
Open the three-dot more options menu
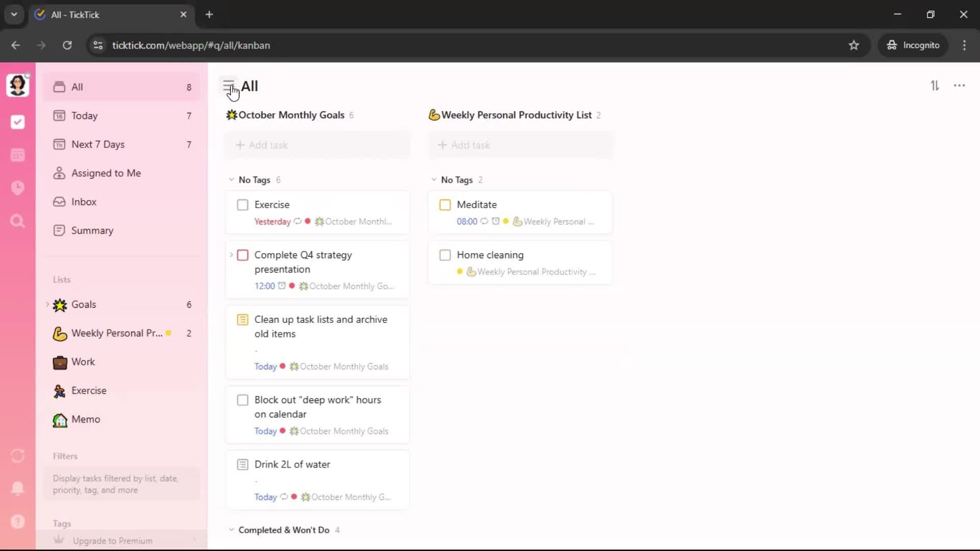959,86
